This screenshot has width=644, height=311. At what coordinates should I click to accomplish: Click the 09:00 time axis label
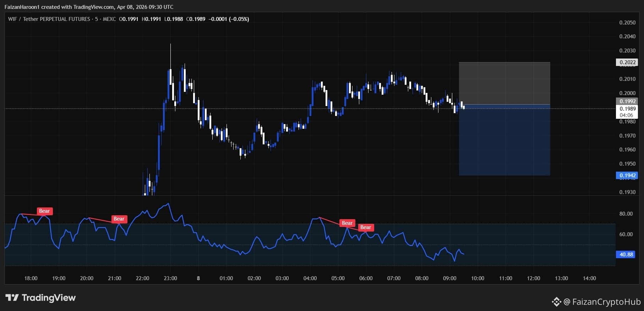click(450, 278)
